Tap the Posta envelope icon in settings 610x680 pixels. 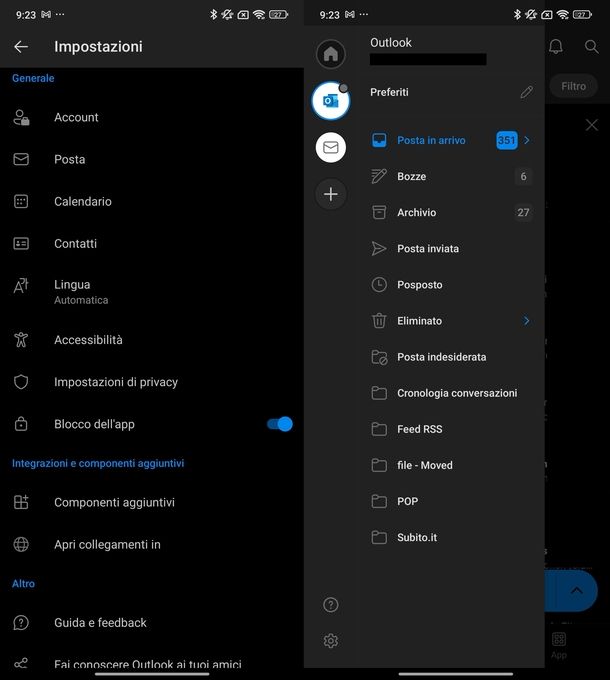(21, 159)
